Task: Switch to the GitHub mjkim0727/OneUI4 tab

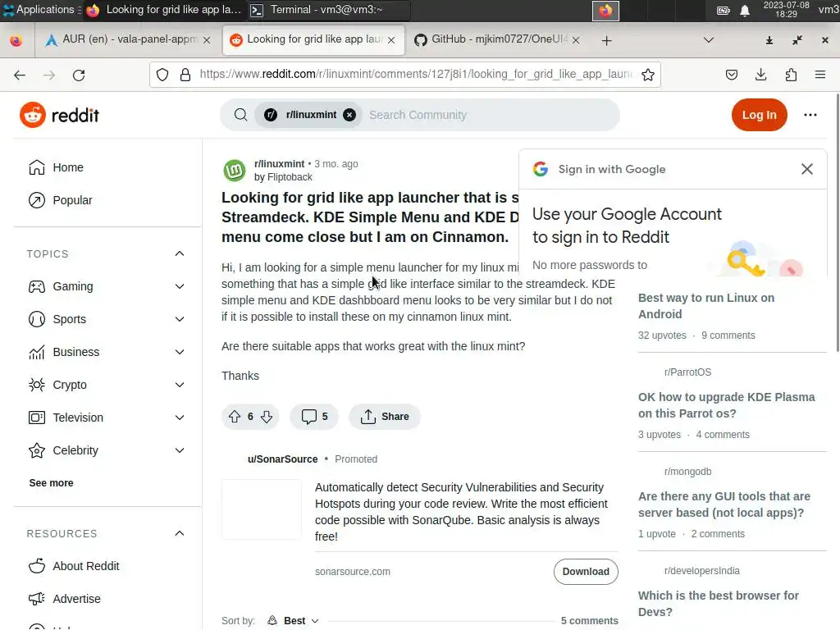Action: (x=496, y=39)
